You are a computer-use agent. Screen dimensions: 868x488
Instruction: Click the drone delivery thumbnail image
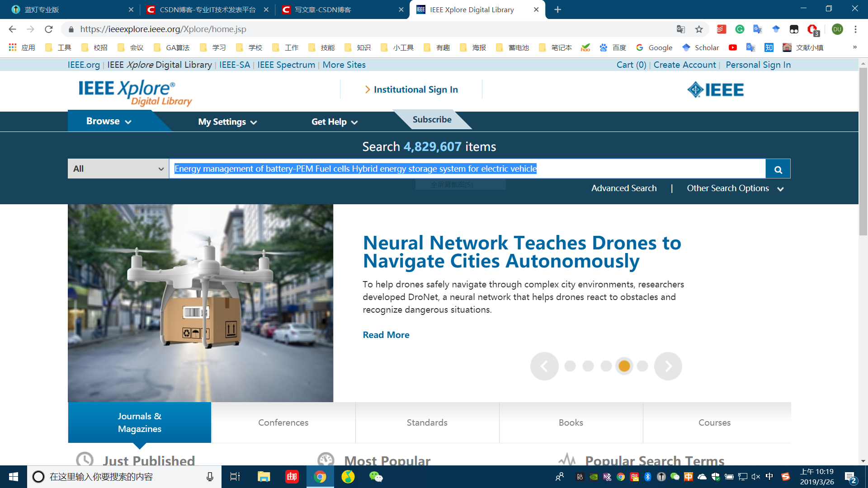click(200, 303)
